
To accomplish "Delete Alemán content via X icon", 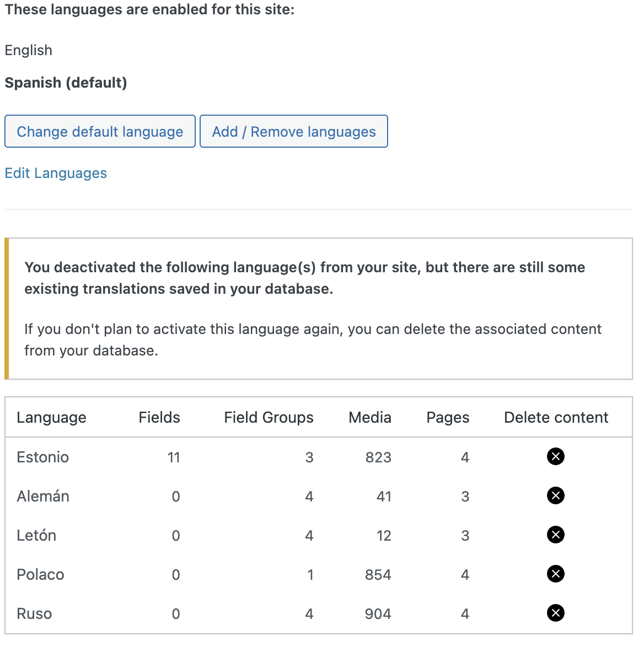I will pos(556,495).
